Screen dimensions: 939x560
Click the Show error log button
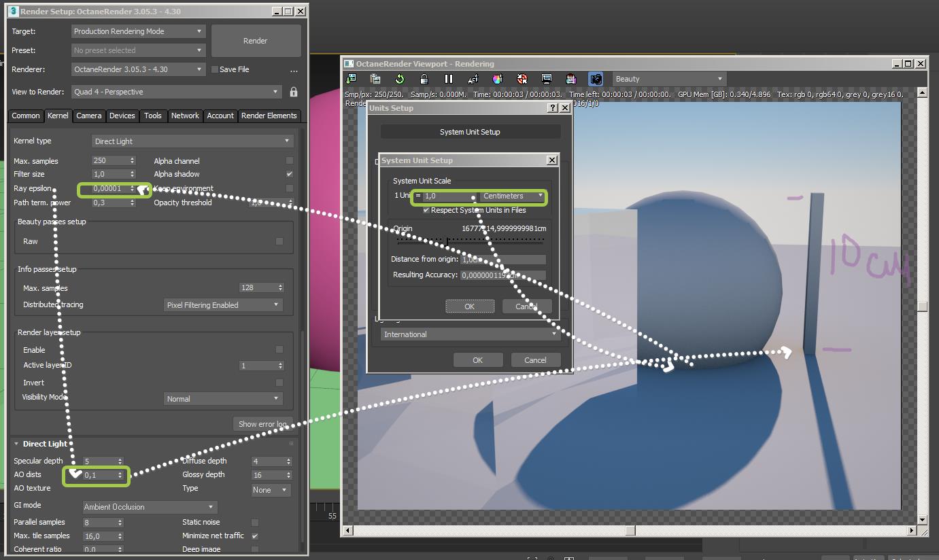coord(262,424)
